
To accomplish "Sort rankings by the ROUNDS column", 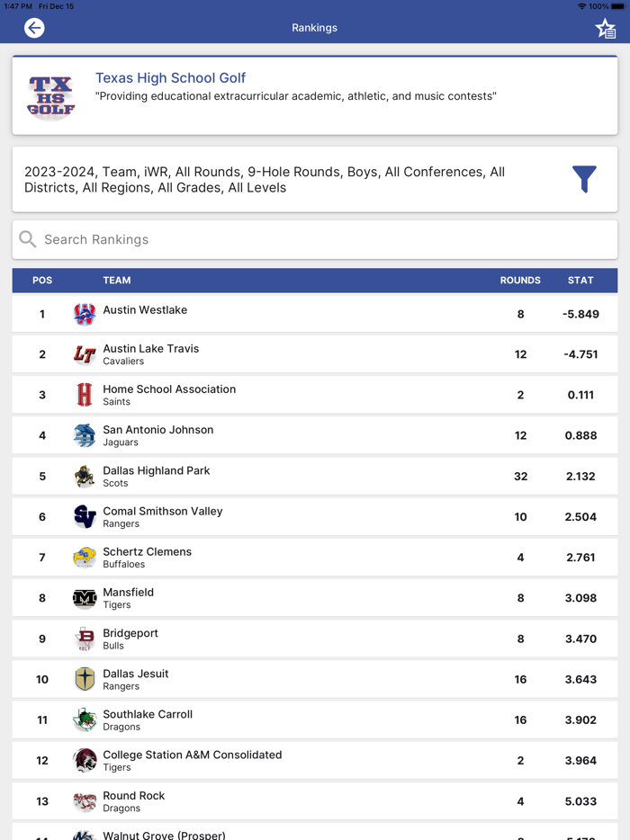I will 520,280.
